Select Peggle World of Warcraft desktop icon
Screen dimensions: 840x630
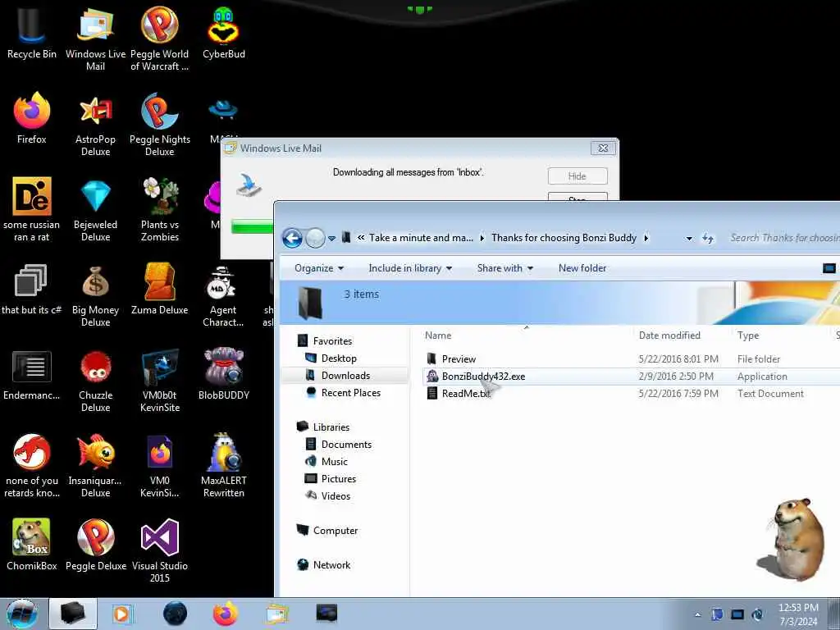click(x=160, y=39)
